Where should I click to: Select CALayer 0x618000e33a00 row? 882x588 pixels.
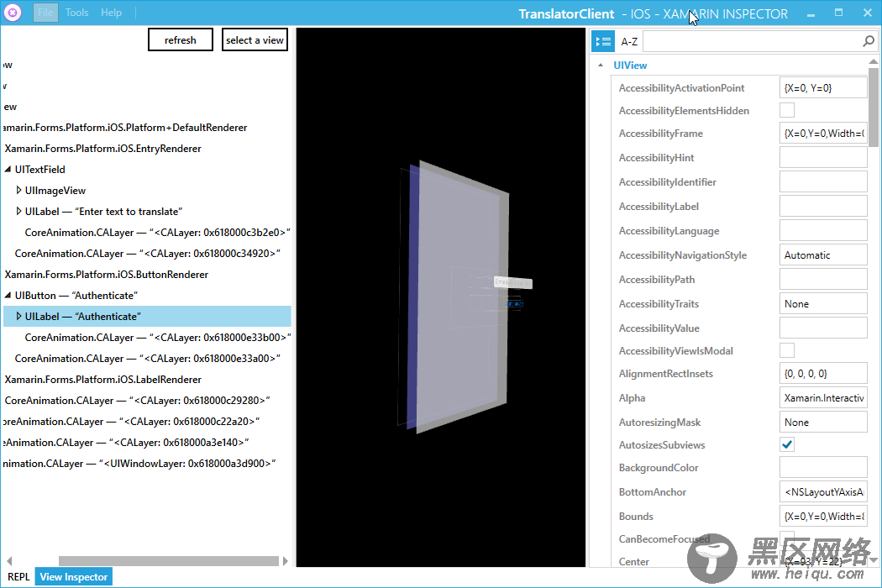click(147, 359)
